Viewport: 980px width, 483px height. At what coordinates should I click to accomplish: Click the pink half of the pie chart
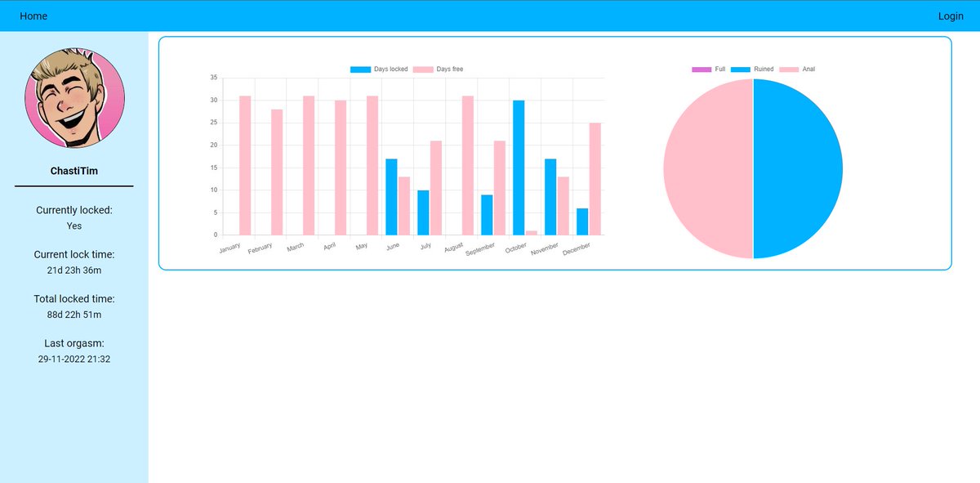click(x=708, y=168)
